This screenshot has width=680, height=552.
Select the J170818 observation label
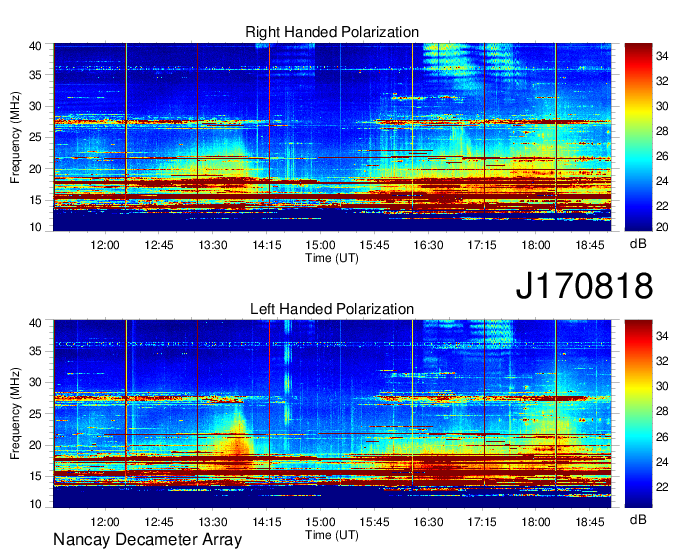[584, 286]
